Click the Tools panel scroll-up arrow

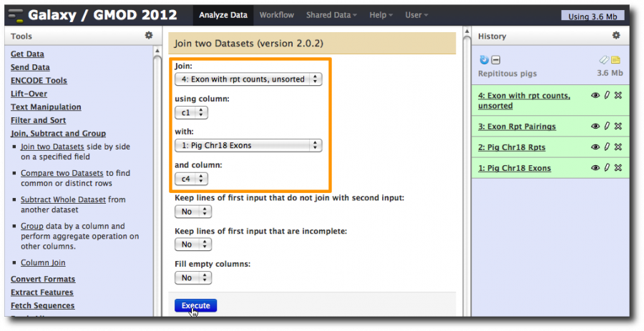(x=157, y=51)
